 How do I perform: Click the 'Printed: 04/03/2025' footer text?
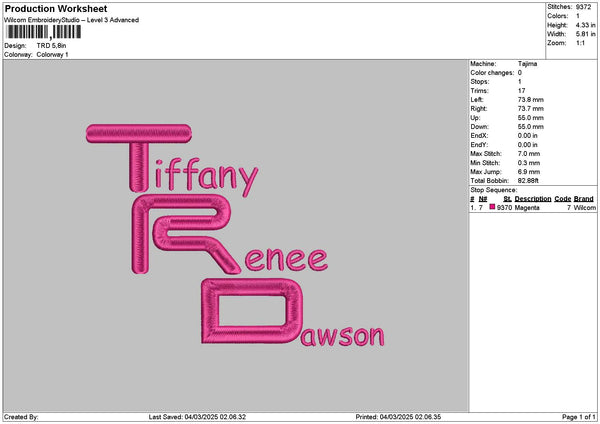coord(398,417)
